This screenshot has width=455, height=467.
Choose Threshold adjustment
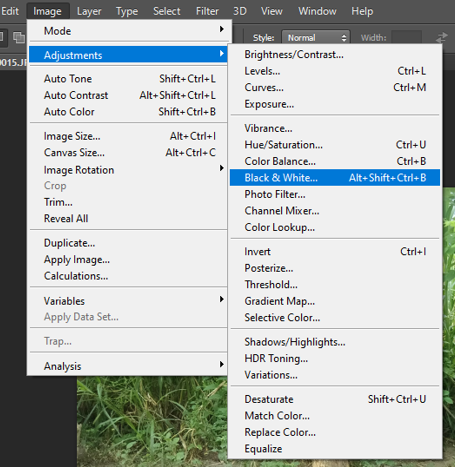[x=335, y=284]
